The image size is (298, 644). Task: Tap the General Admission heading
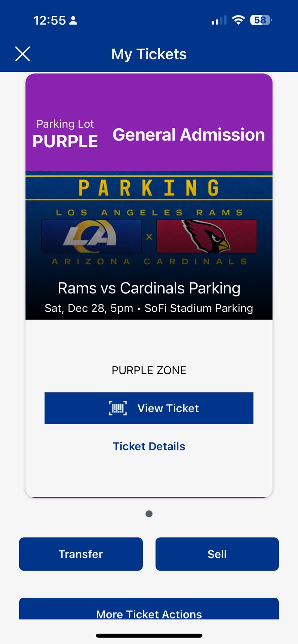188,135
